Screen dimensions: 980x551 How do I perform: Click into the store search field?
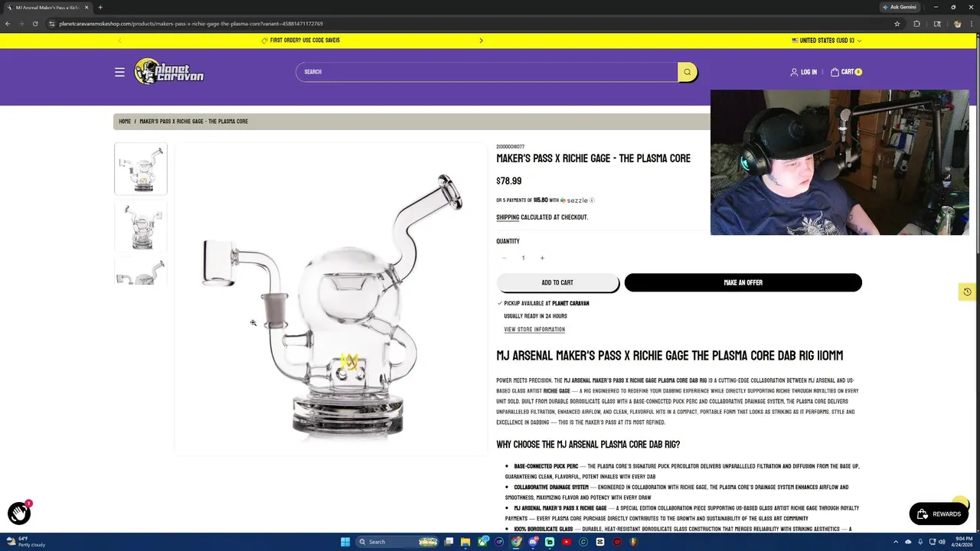488,72
